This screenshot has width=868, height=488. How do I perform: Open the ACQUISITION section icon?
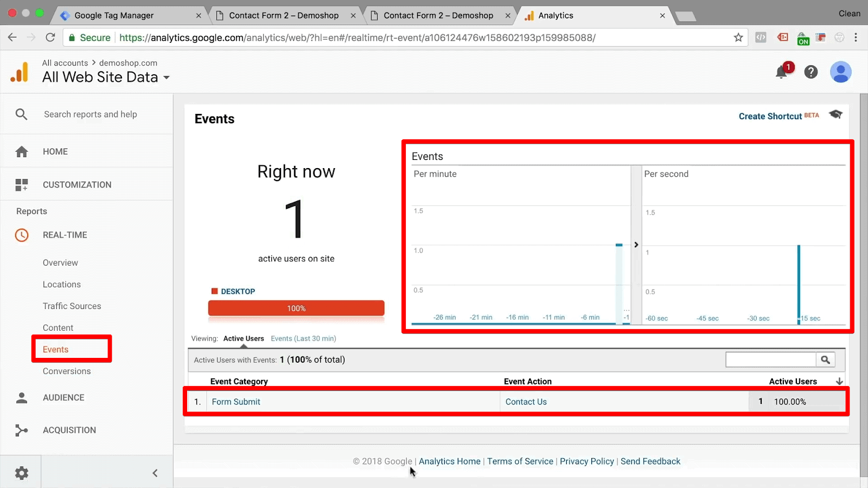coord(21,430)
